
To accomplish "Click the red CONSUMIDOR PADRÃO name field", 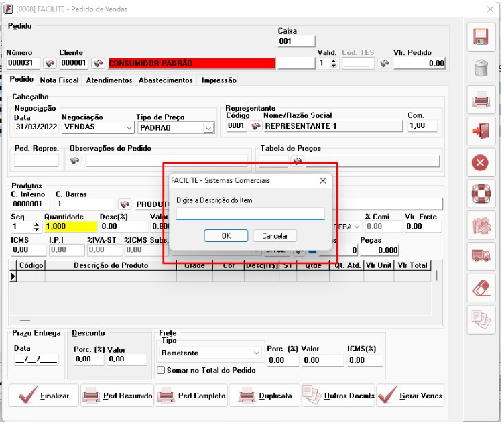I will pyautogui.click(x=192, y=63).
